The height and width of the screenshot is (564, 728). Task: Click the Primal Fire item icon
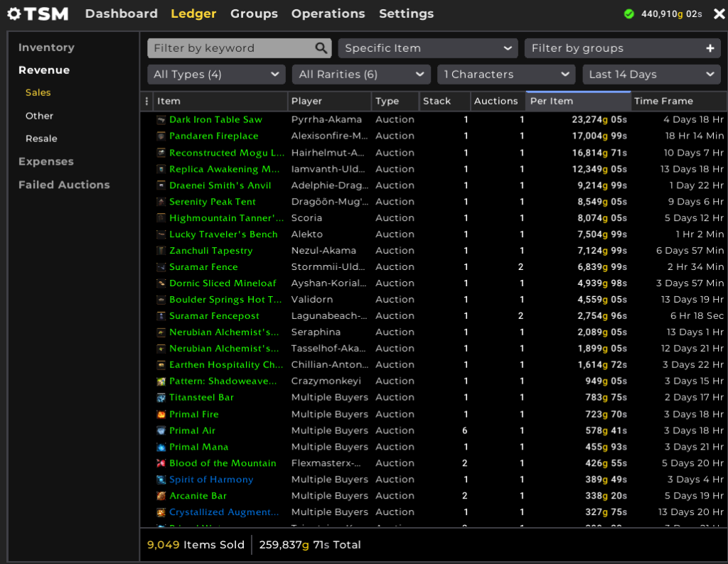click(x=161, y=414)
